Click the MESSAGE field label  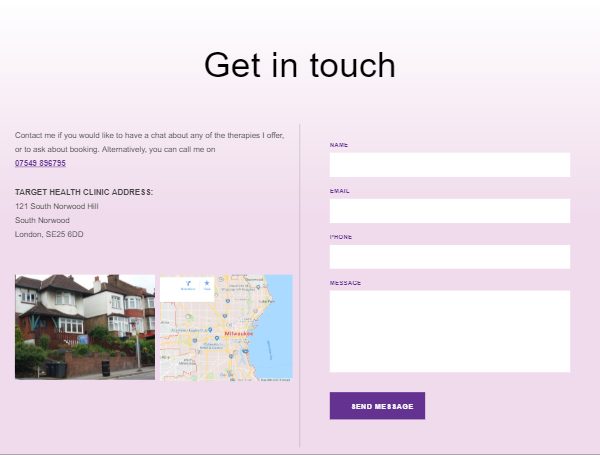pyautogui.click(x=345, y=283)
